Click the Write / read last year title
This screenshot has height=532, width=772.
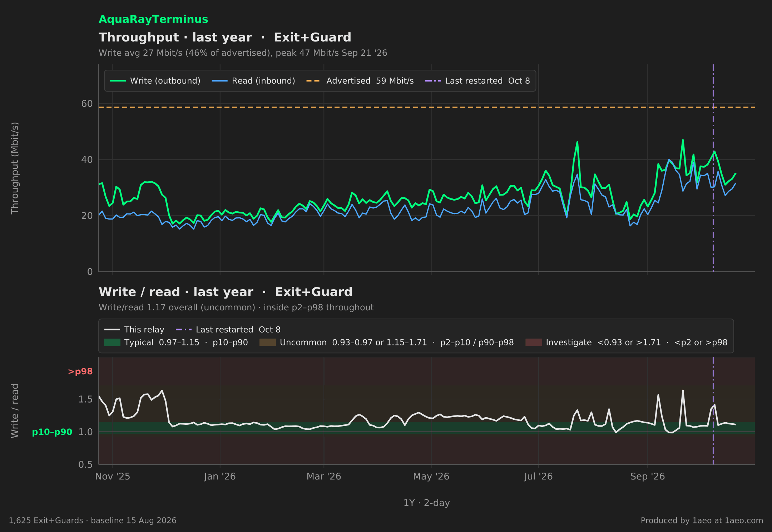click(x=226, y=292)
